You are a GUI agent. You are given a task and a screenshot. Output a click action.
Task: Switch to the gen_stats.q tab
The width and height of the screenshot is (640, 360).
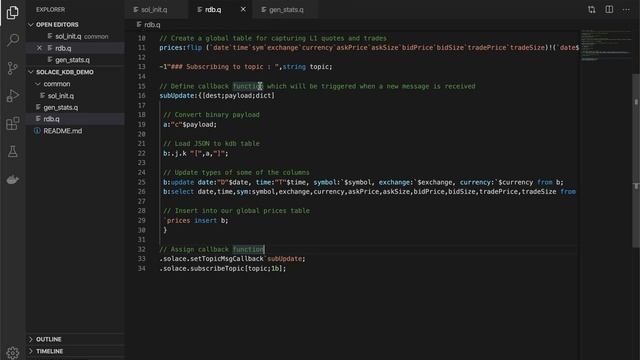pos(286,9)
